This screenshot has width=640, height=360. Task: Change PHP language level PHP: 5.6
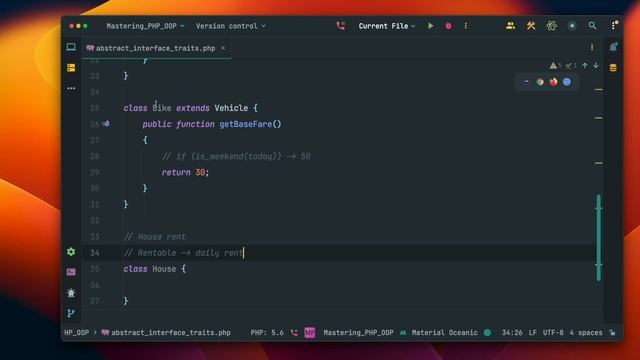click(x=267, y=333)
